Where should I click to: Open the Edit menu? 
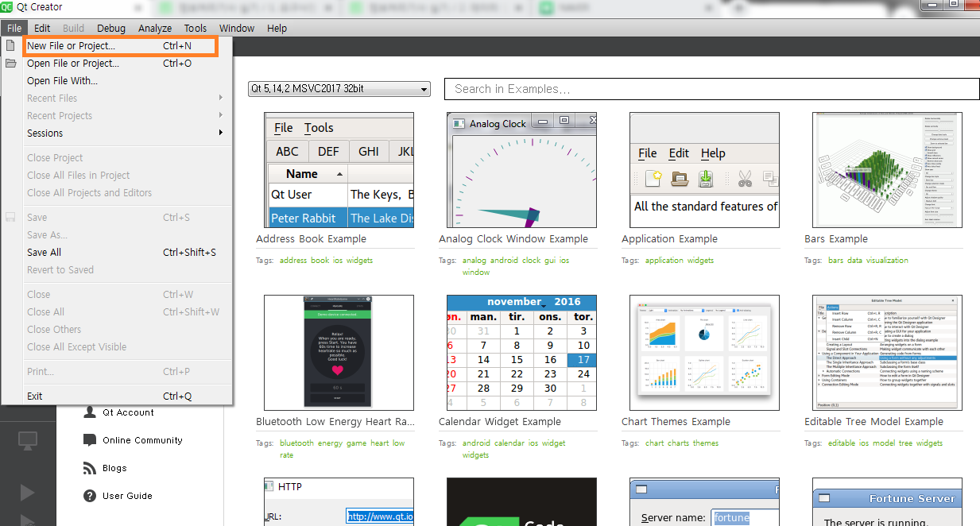[42, 28]
